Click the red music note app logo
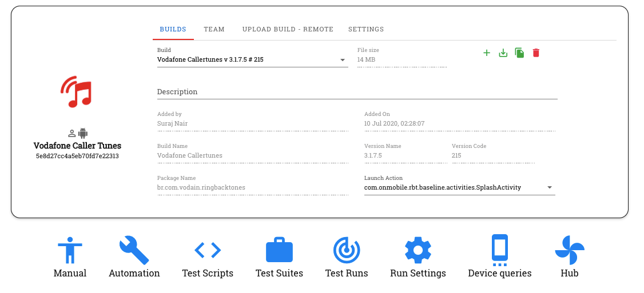 (x=76, y=91)
